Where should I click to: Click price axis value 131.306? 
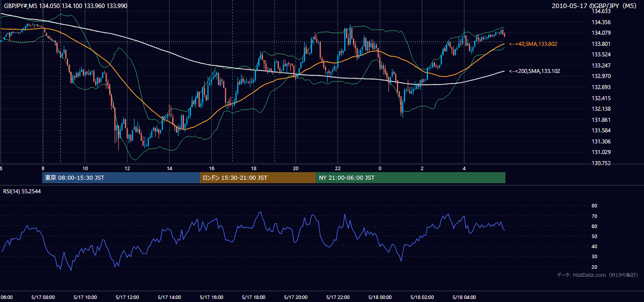tap(601, 141)
